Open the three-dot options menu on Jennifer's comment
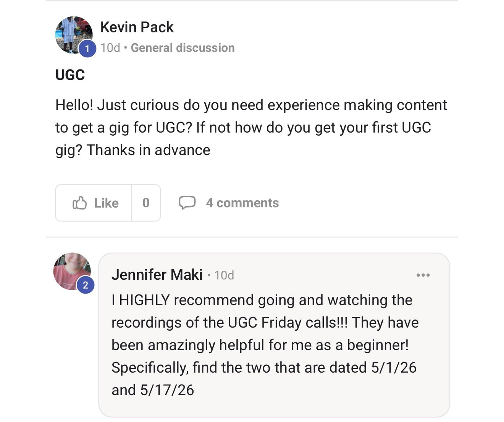 pyautogui.click(x=423, y=275)
